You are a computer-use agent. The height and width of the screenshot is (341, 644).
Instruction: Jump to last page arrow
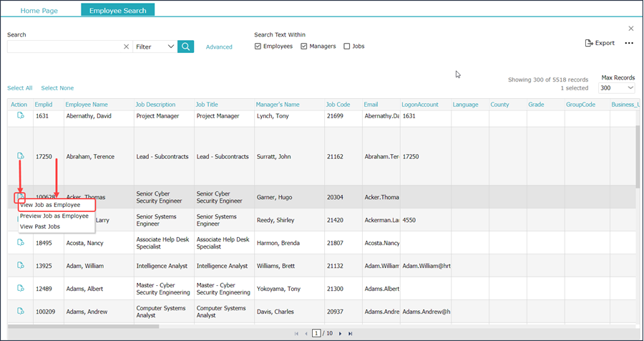pyautogui.click(x=350, y=334)
